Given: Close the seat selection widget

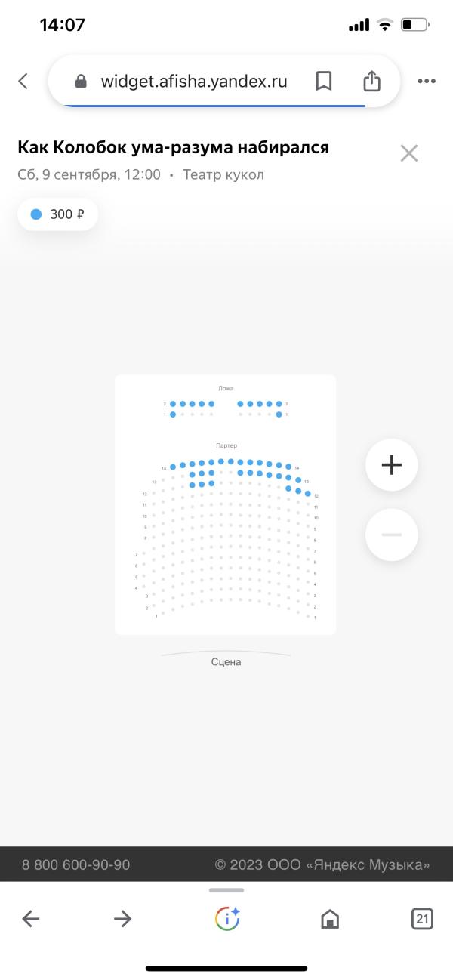Looking at the screenshot, I should [x=409, y=154].
